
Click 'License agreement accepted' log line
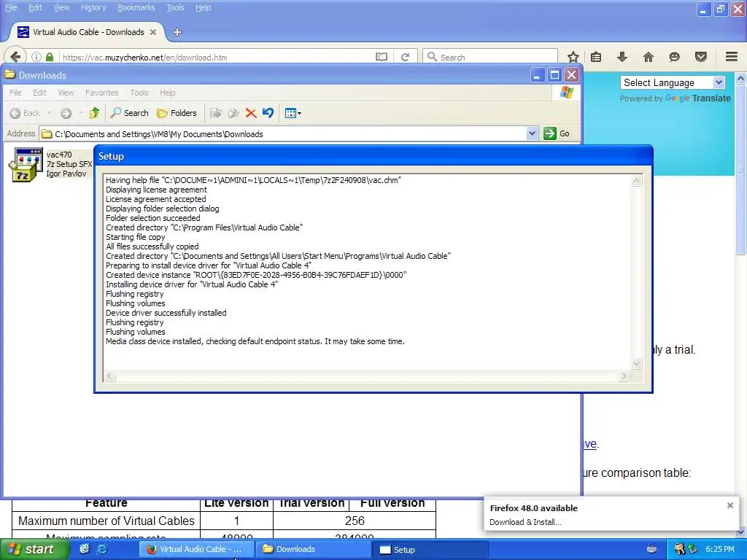[x=156, y=199]
